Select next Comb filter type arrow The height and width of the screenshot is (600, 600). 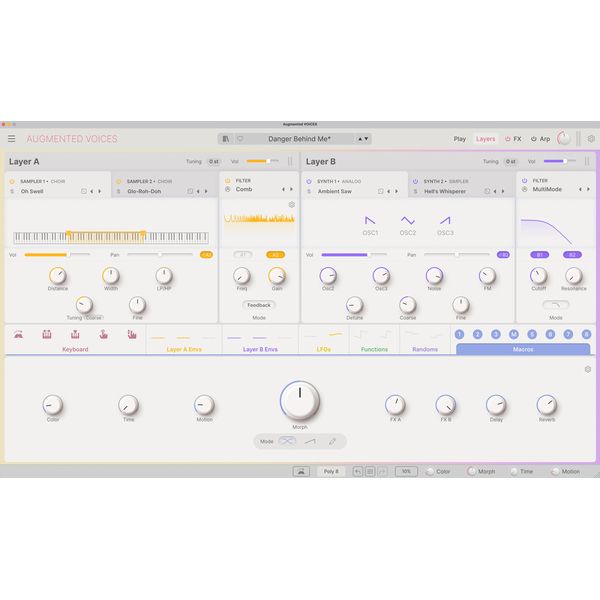tap(291, 189)
